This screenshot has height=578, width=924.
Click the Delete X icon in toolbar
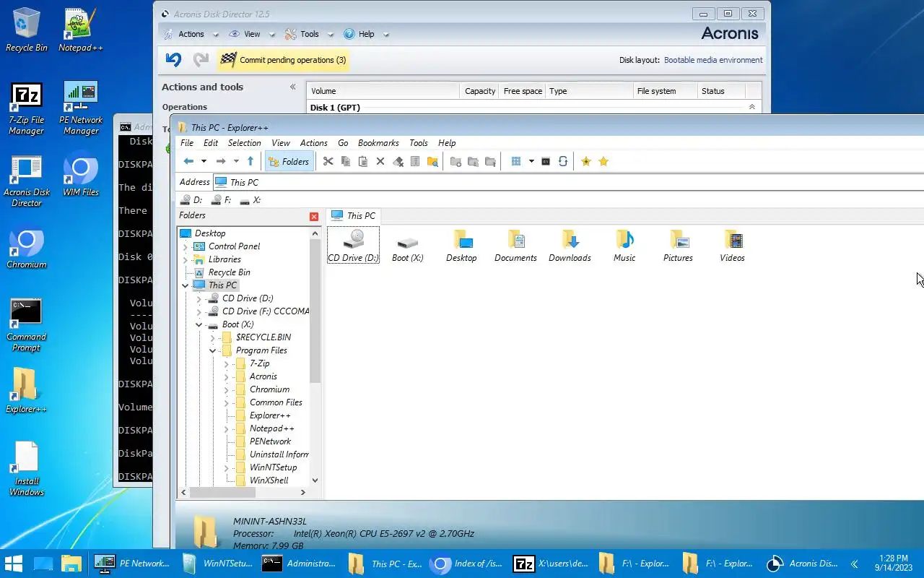(x=380, y=161)
